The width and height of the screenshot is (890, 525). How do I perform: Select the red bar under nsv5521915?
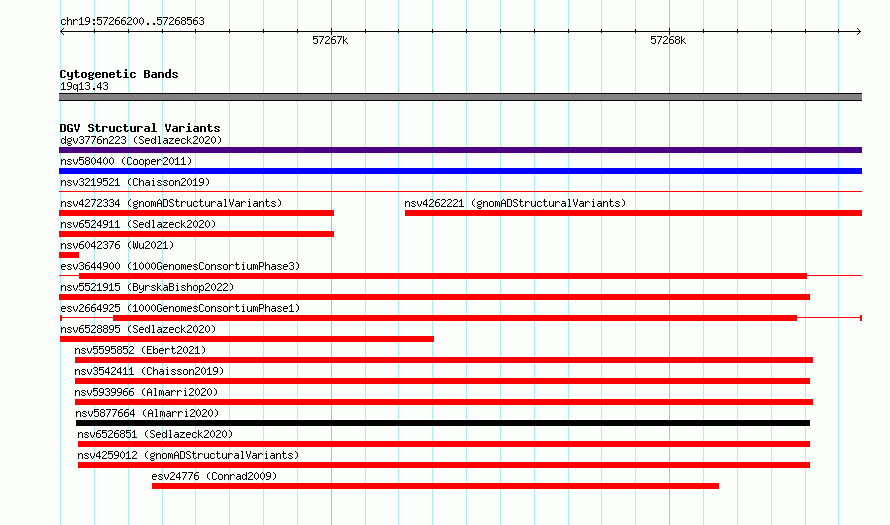coord(434,297)
